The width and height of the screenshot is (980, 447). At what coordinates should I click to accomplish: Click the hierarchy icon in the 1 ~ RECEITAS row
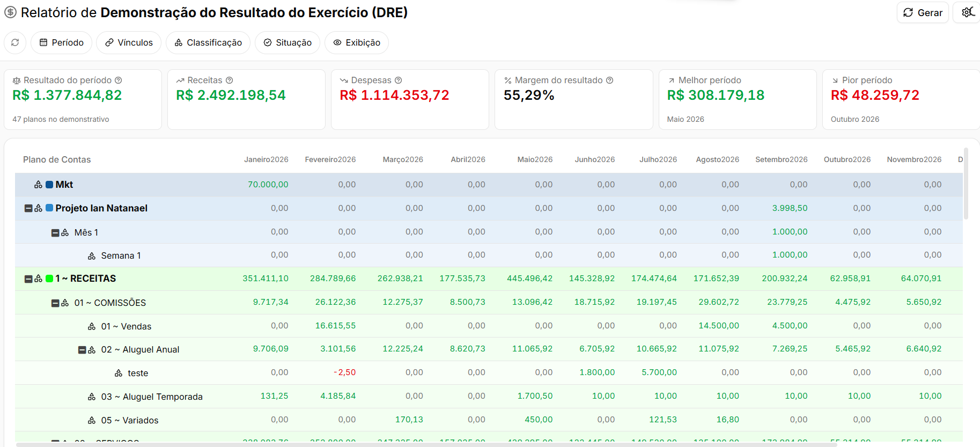tap(38, 279)
